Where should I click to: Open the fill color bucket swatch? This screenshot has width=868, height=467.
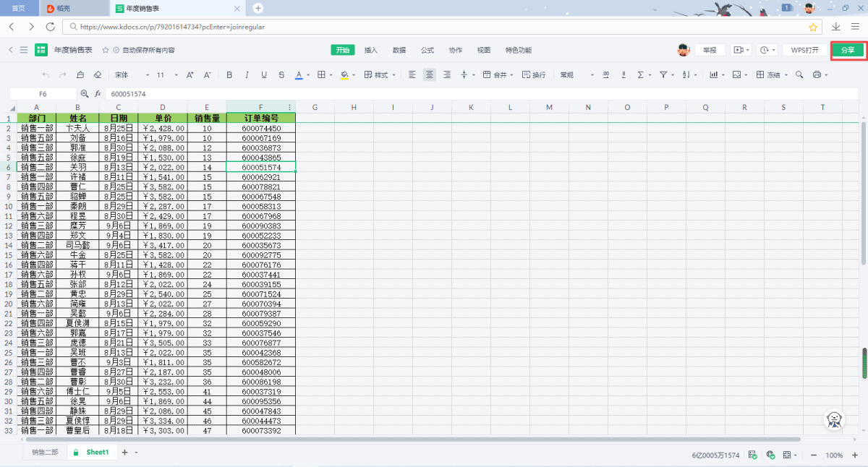click(344, 74)
